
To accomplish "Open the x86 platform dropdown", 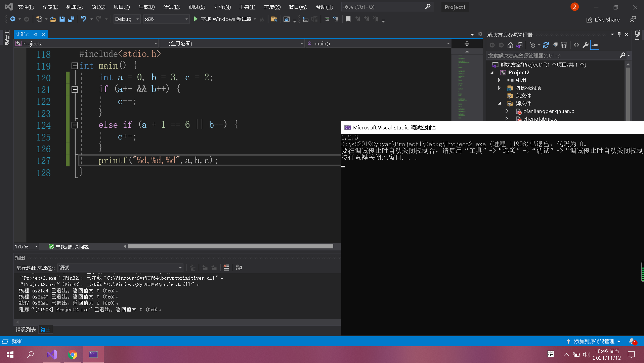I will (166, 19).
